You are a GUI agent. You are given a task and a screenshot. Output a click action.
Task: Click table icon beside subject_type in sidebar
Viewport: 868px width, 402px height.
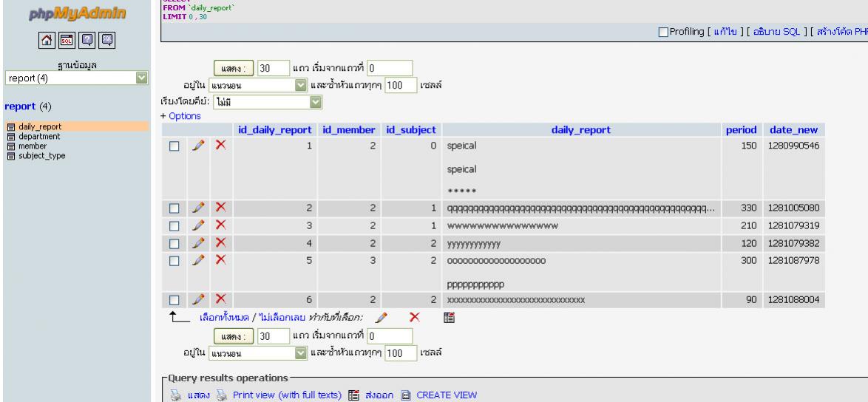[x=11, y=156]
